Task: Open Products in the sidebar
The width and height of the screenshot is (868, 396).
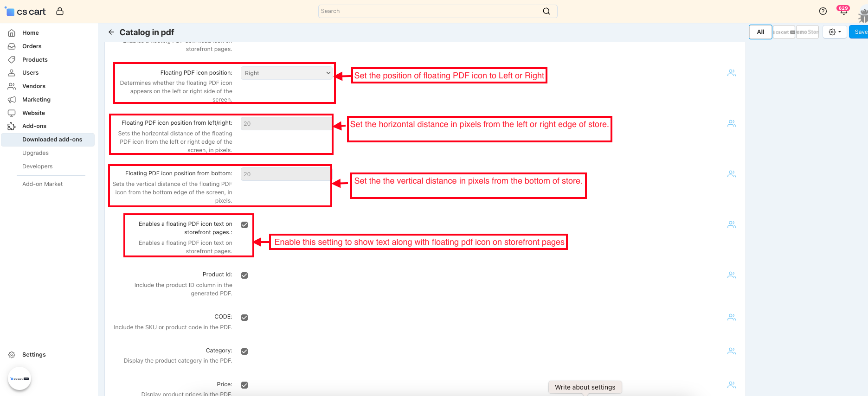Action: pos(35,59)
